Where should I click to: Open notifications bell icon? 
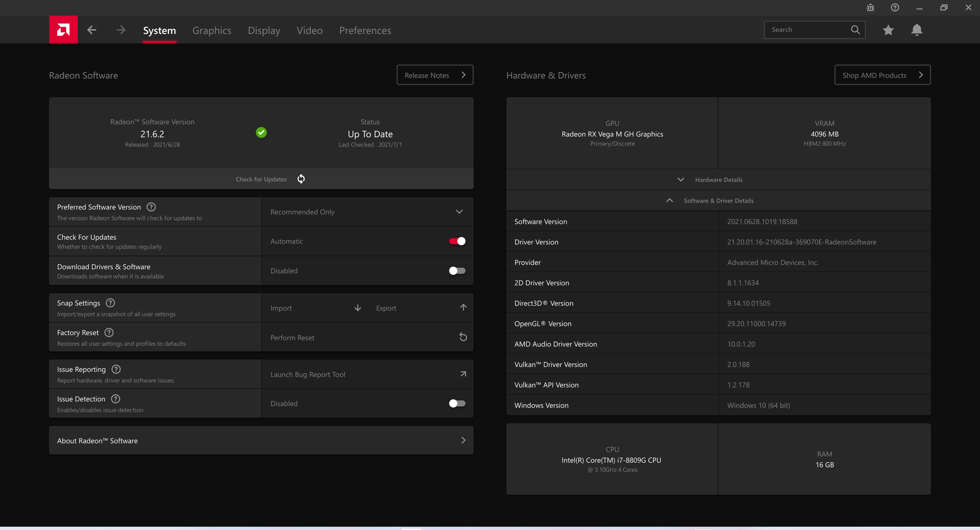[916, 30]
